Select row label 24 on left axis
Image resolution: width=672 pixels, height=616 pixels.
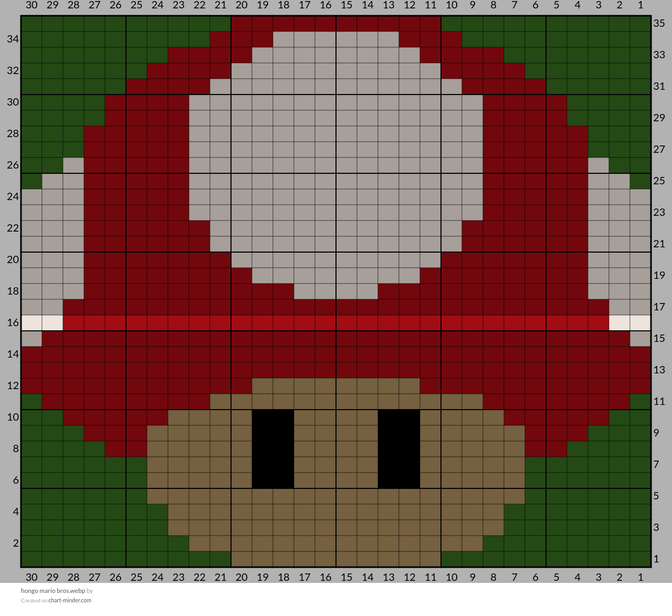13,196
